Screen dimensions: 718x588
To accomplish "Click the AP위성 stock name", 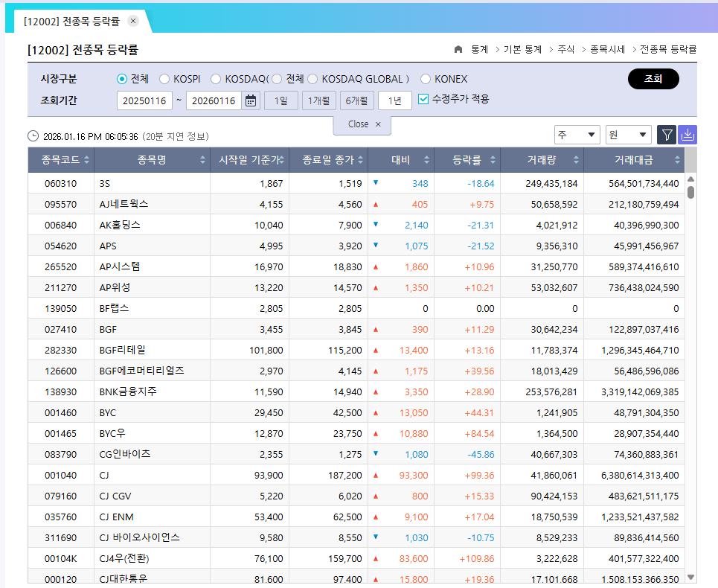I will pos(115,287).
